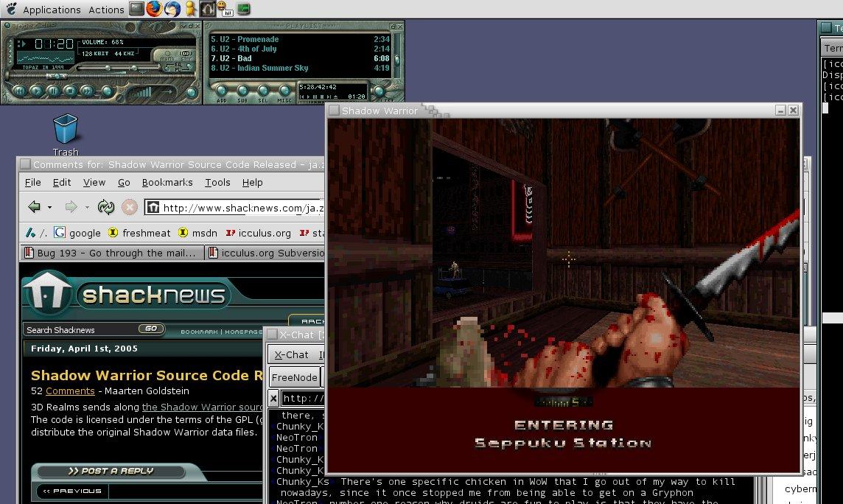Switch to the Bug 193 browser tab
The height and width of the screenshot is (504, 843).
(110, 253)
